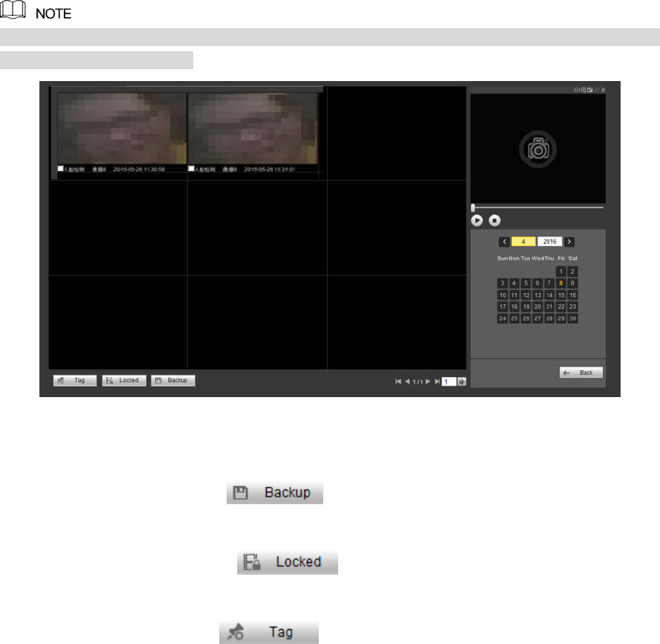This screenshot has height=644, width=660.
Task: Click the page number input box
Action: 449,381
